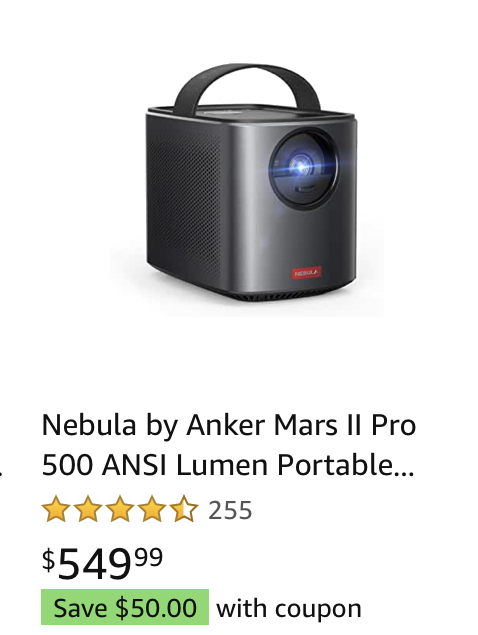The height and width of the screenshot is (635, 478).
Task: Open the 'Nebula by Anker Mars II Pro' title
Action: (229, 426)
